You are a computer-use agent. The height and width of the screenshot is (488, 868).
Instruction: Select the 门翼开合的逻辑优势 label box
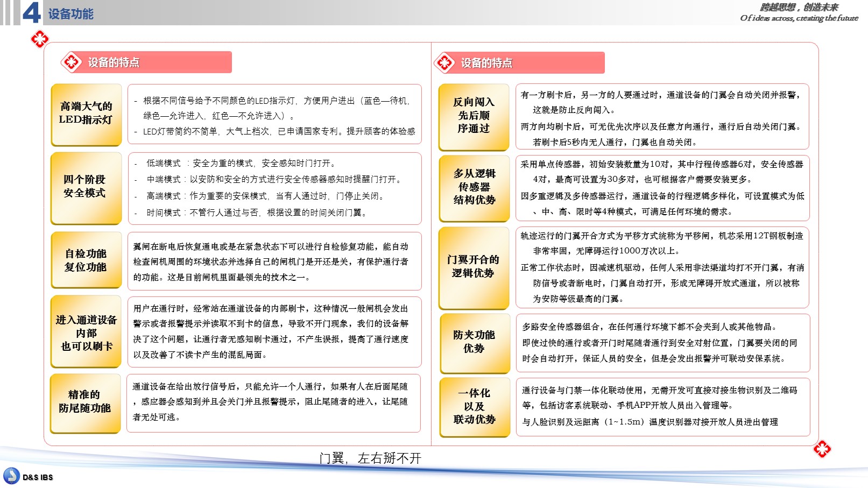click(474, 268)
